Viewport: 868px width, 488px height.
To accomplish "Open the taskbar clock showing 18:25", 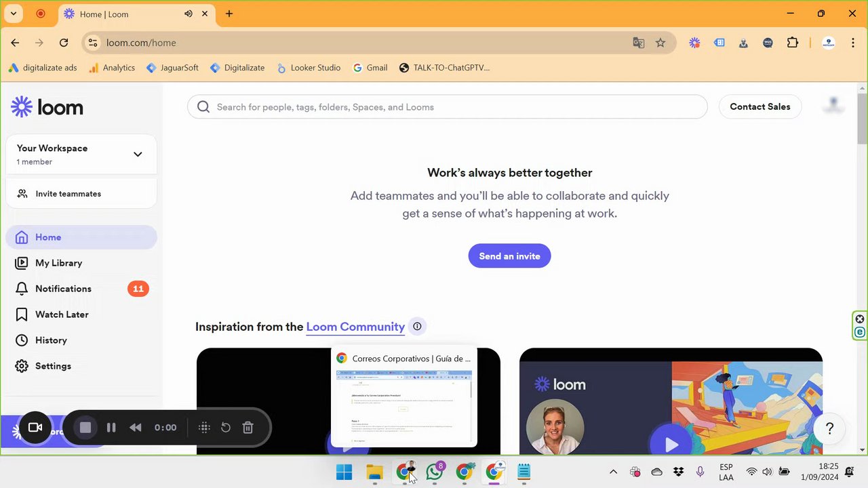I will tap(820, 472).
